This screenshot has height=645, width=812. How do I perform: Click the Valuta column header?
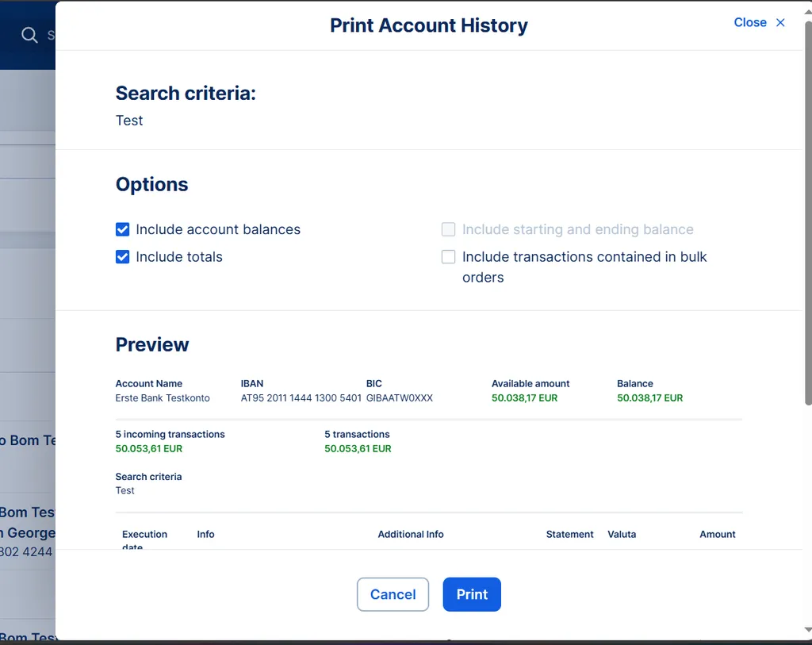622,534
